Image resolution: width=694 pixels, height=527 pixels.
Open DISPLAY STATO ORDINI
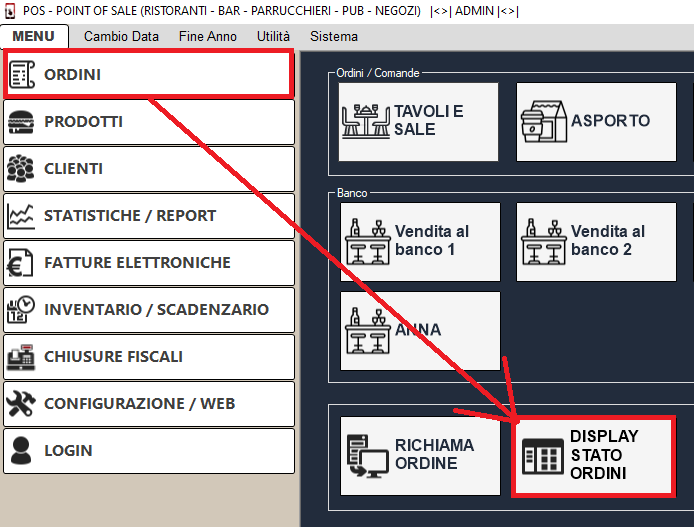click(x=593, y=456)
